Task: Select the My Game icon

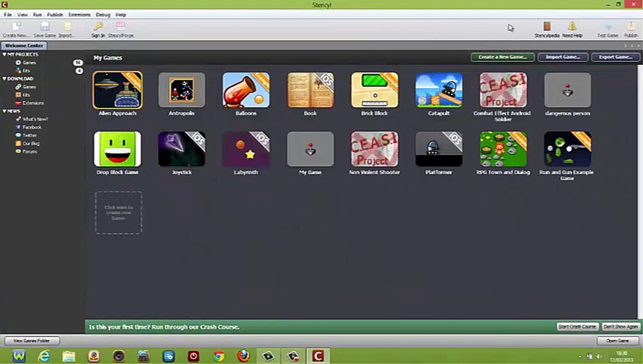Action: click(x=310, y=149)
